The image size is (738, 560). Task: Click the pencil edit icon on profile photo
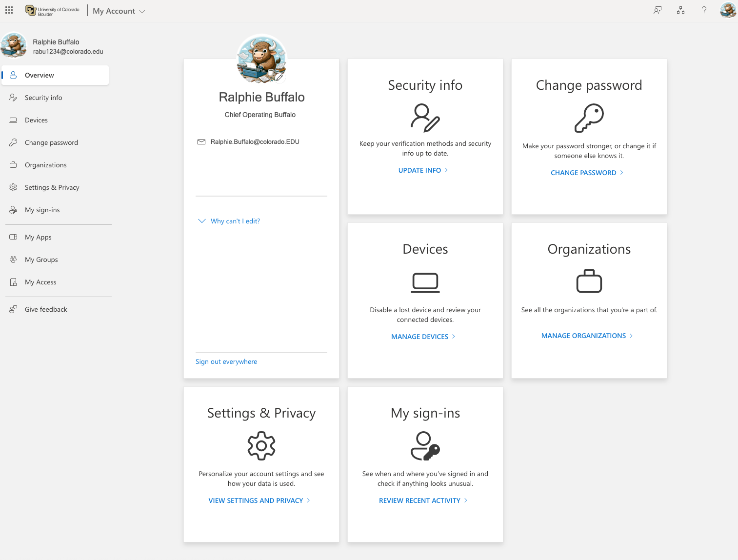pos(279,77)
